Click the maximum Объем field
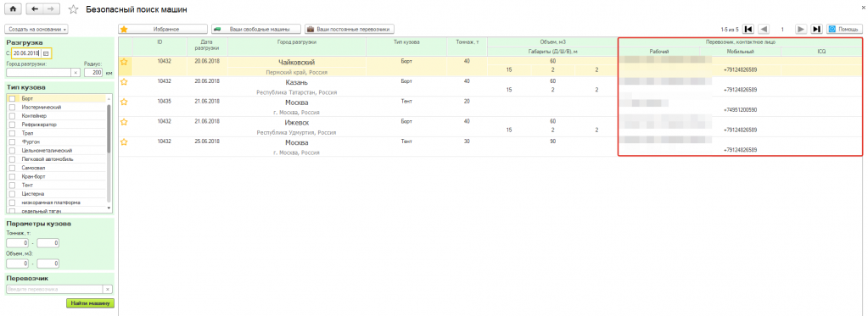 [48, 263]
